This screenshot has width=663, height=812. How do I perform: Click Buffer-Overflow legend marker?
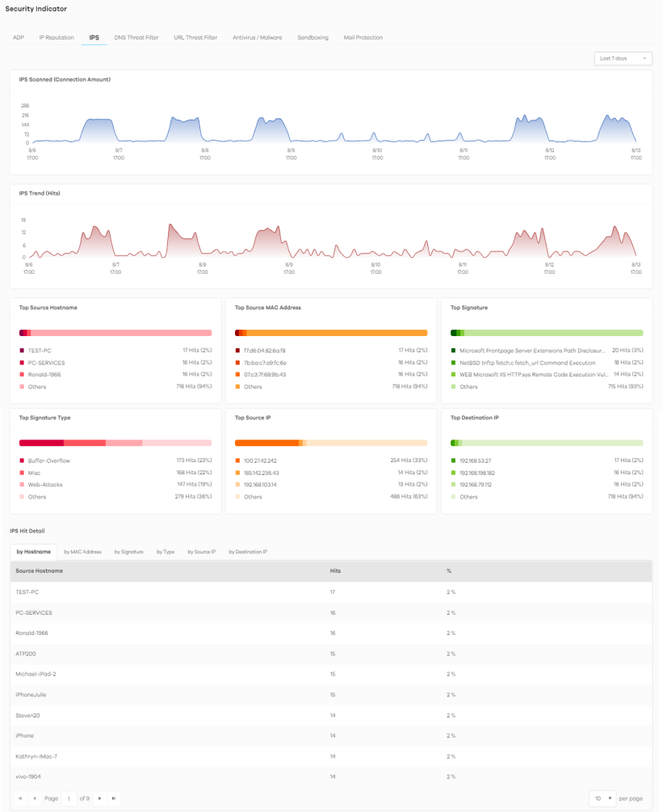(21, 461)
